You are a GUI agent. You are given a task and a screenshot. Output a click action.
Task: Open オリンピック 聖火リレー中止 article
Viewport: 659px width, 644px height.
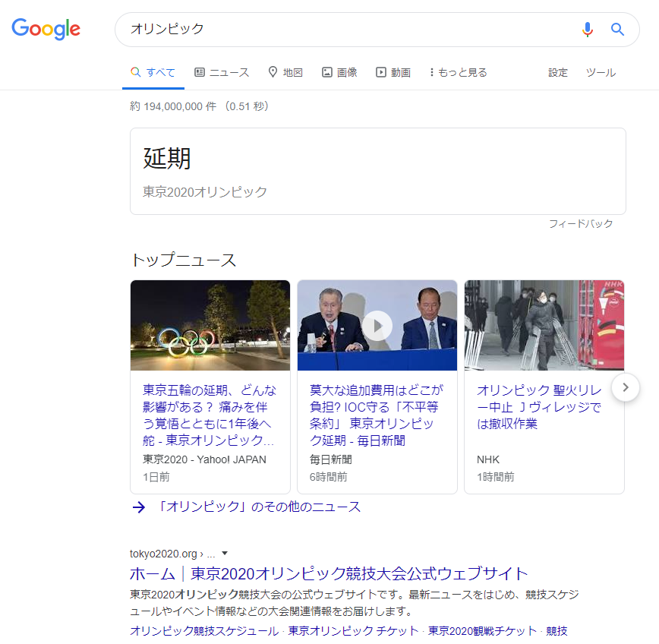click(x=539, y=406)
